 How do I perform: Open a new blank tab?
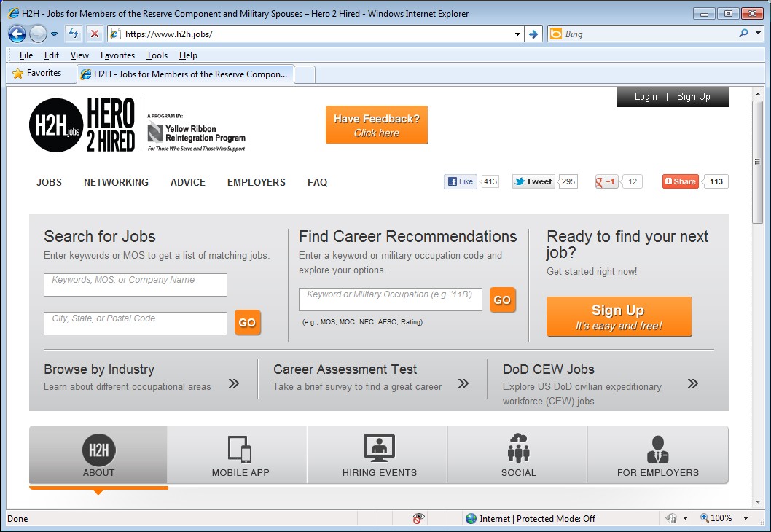[x=305, y=75]
